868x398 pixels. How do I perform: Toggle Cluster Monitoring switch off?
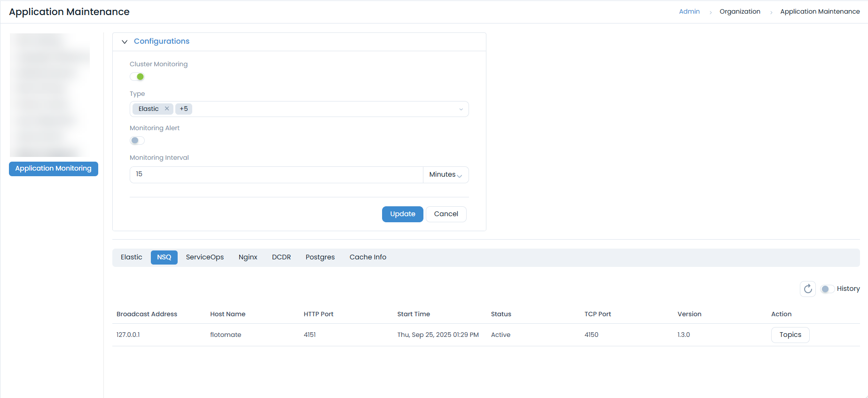[137, 77]
